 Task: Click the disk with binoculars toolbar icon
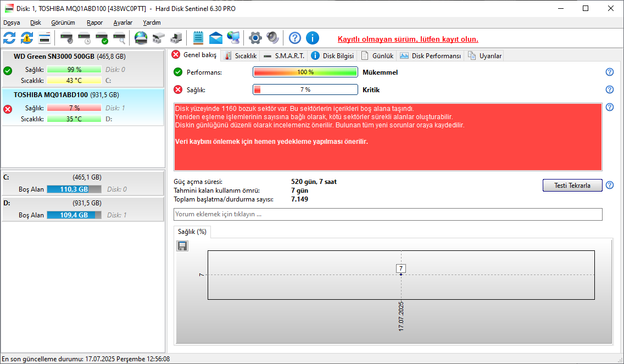pos(158,38)
